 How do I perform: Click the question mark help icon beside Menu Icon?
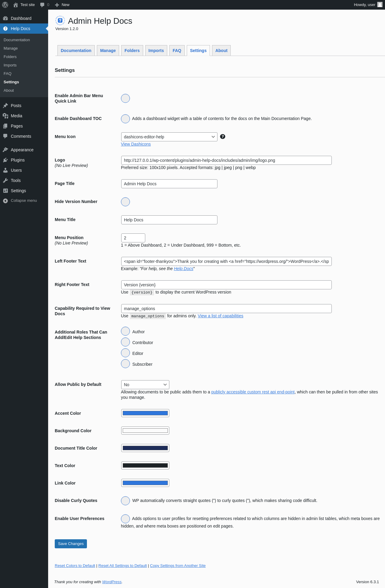[223, 137]
